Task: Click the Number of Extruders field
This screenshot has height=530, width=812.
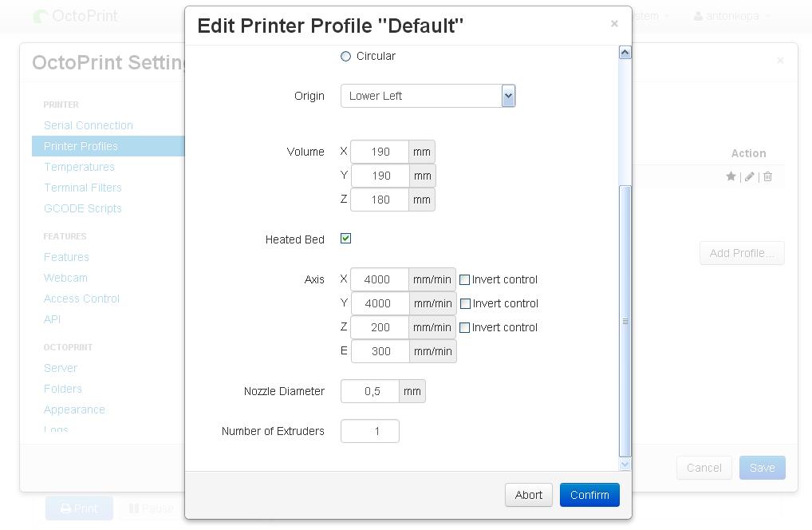Action: [370, 431]
